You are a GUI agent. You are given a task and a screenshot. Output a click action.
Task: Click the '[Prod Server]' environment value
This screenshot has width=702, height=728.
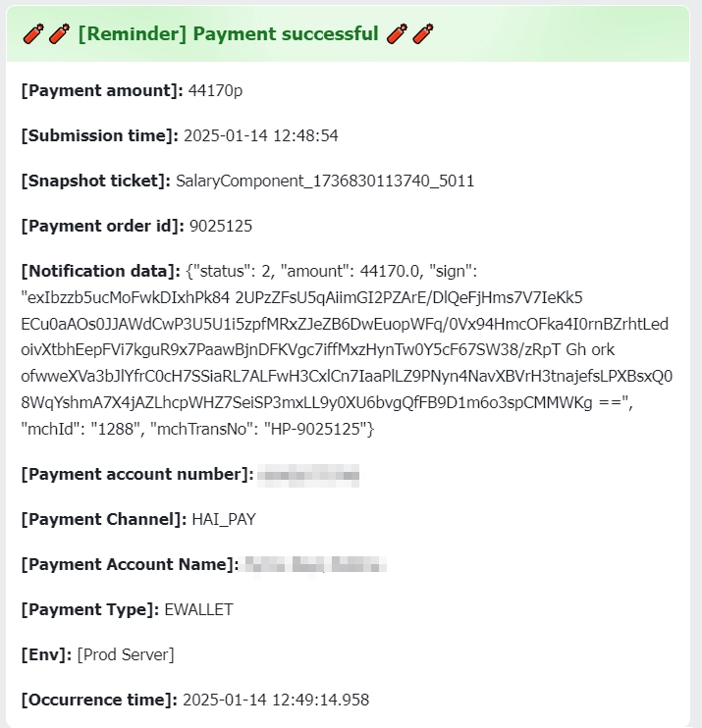(125, 654)
